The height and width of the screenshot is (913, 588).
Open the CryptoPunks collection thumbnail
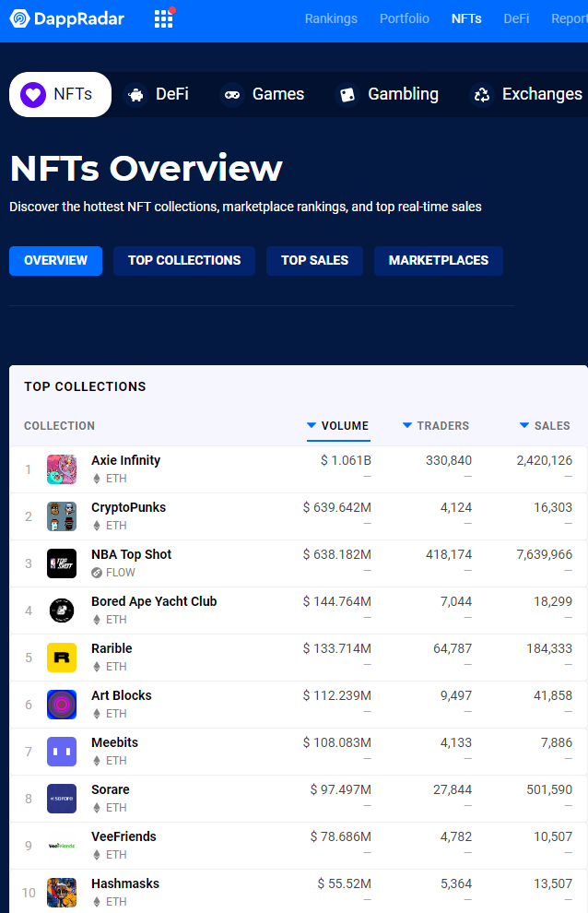(62, 516)
